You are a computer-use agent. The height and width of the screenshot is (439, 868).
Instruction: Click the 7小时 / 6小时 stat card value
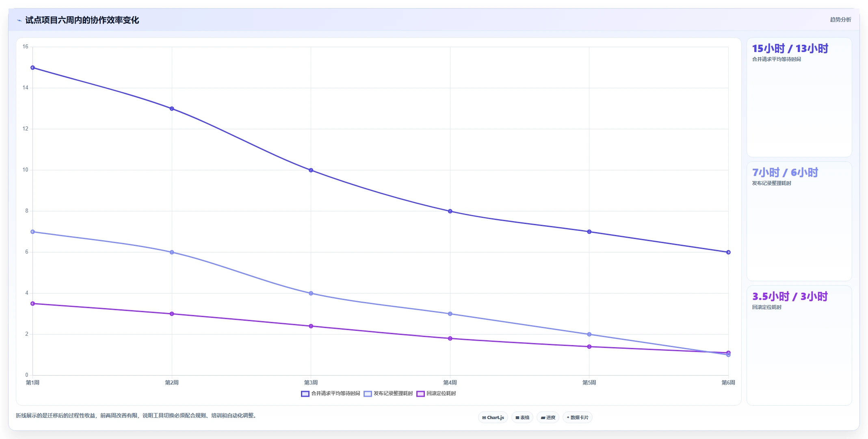tap(785, 173)
